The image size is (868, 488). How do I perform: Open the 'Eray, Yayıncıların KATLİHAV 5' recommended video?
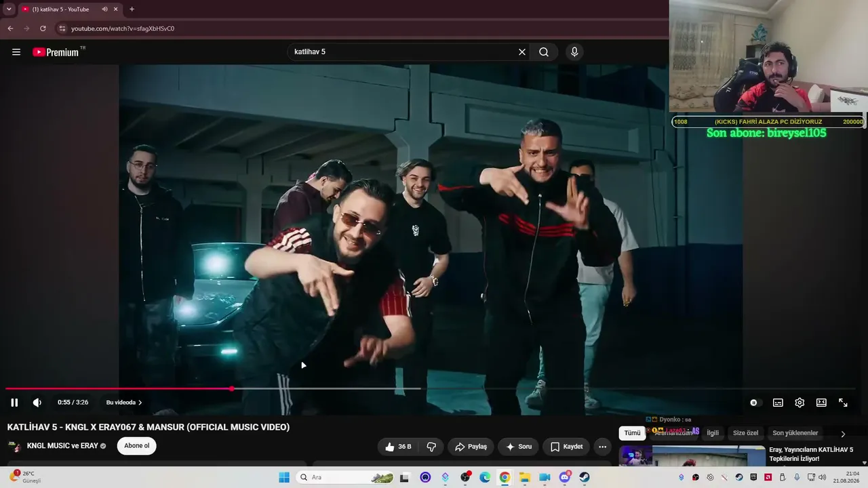(x=811, y=454)
